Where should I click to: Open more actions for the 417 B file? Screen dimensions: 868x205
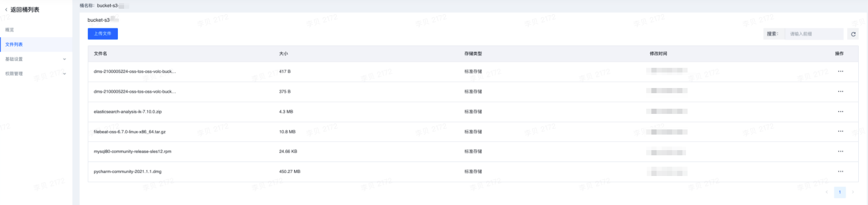coord(840,71)
